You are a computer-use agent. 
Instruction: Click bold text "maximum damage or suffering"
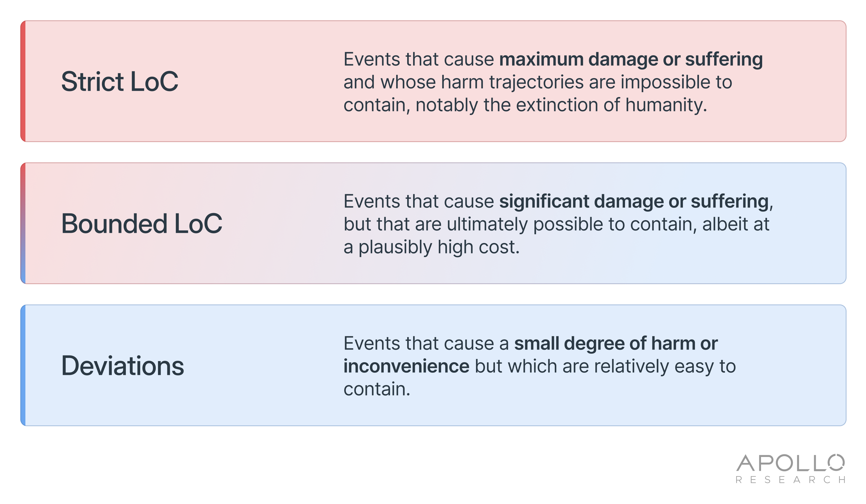[x=631, y=59]
